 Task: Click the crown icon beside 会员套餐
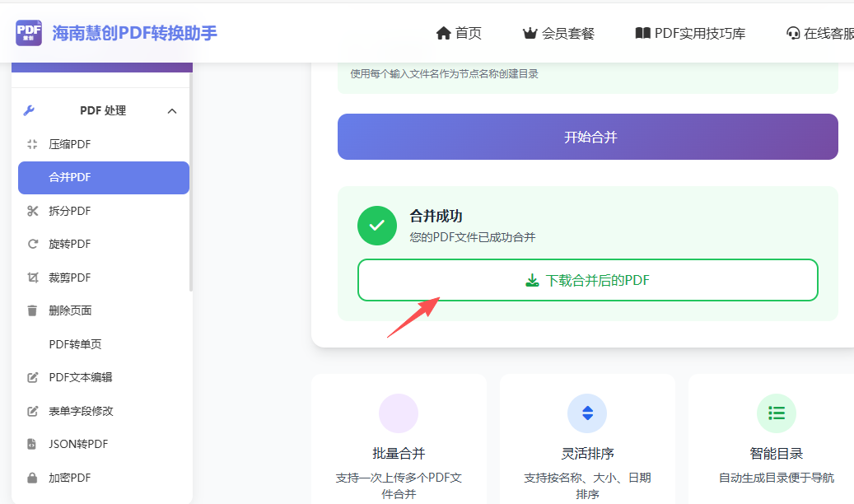[530, 33]
